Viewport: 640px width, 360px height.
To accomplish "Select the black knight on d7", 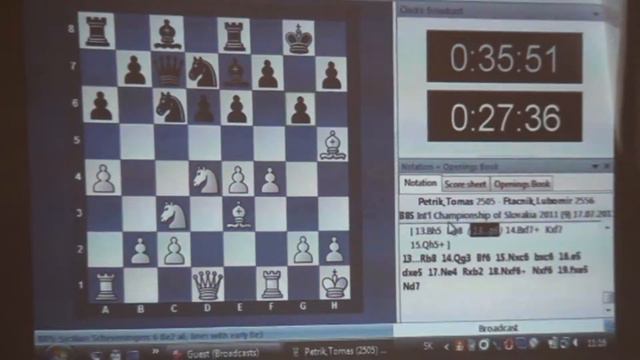I will coord(202,73).
